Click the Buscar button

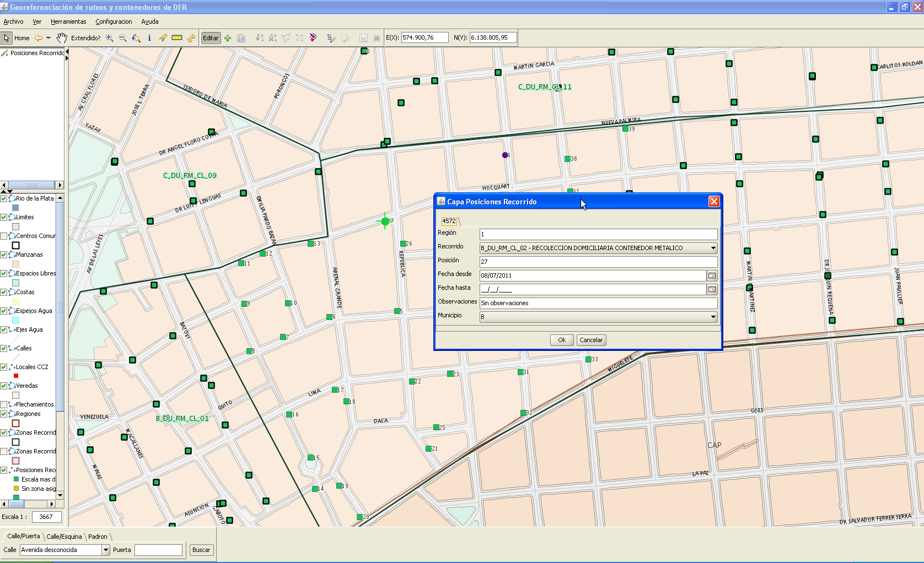(x=201, y=550)
